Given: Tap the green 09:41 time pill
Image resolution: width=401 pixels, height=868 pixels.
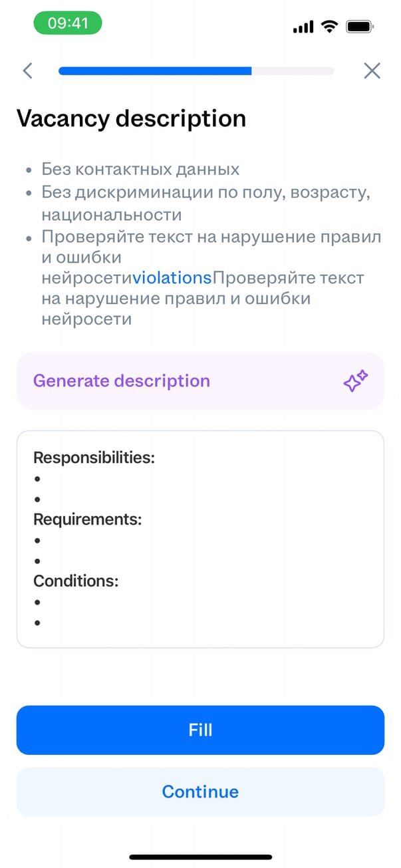Looking at the screenshot, I should [68, 24].
